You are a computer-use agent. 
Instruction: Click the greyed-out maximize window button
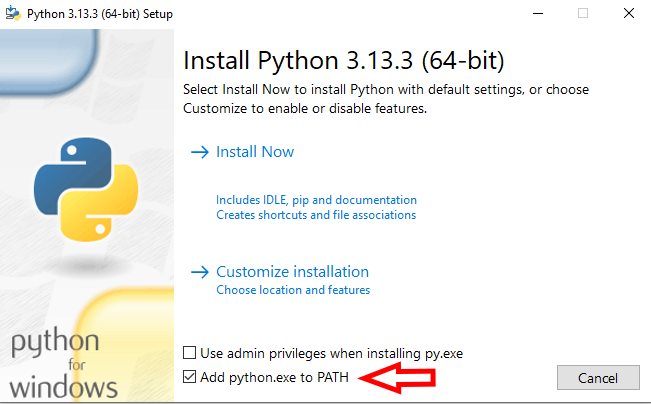[x=583, y=13]
